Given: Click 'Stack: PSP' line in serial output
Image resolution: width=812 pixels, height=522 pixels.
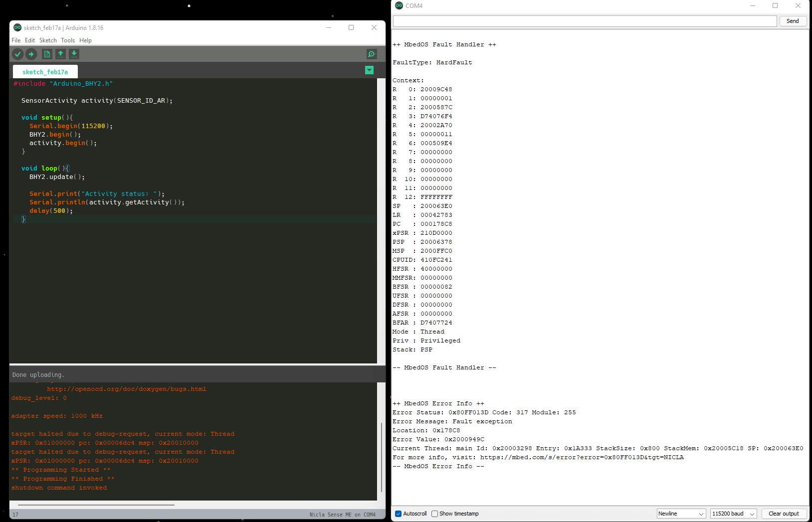Looking at the screenshot, I should click(412, 349).
